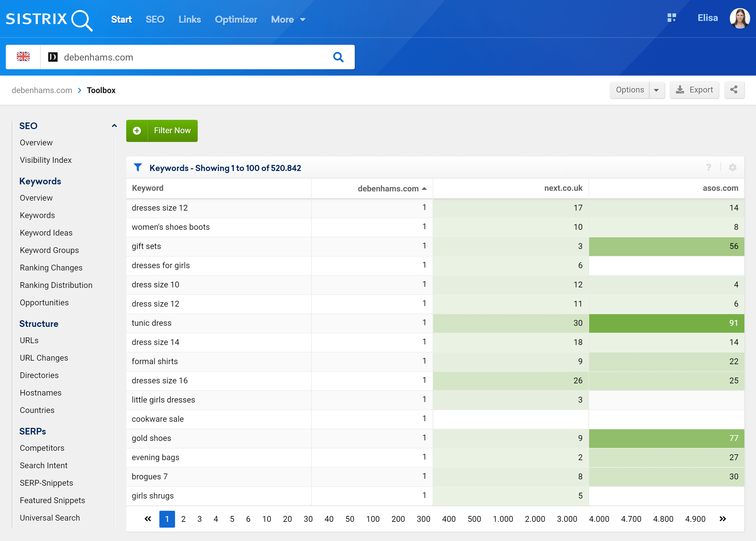Click the plus icon on Filter Now

pyautogui.click(x=137, y=131)
